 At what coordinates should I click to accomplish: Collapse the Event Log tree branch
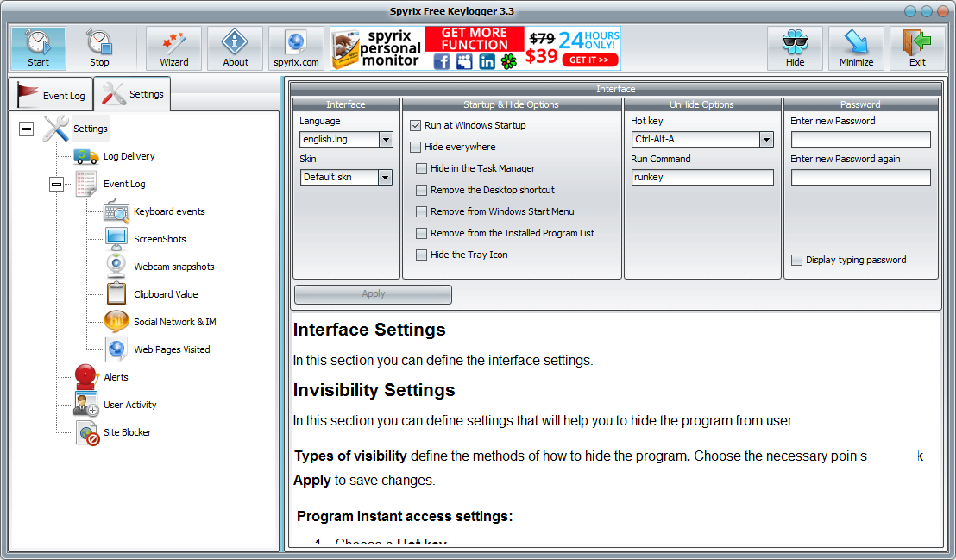pos(56,184)
